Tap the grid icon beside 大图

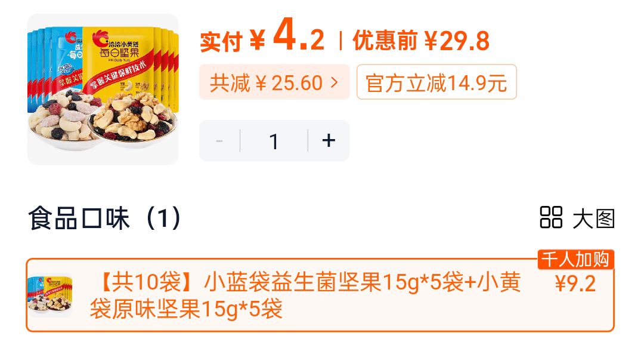coord(551,217)
